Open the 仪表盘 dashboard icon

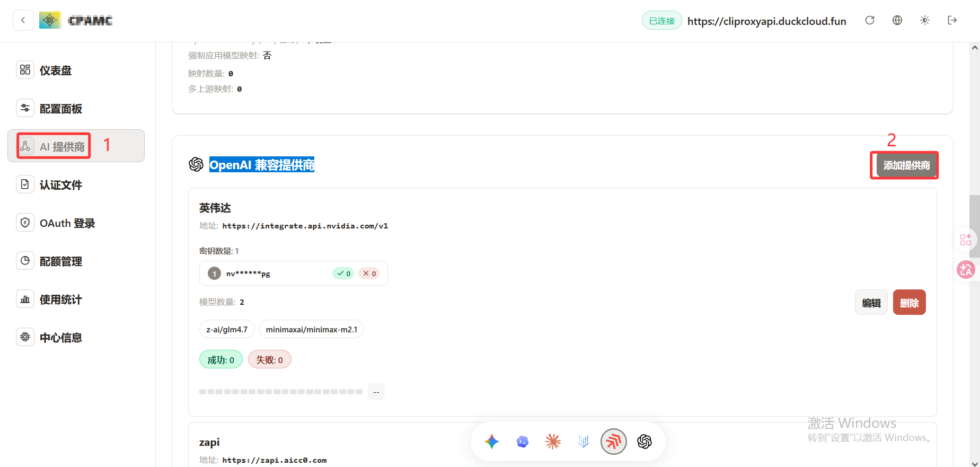point(25,70)
